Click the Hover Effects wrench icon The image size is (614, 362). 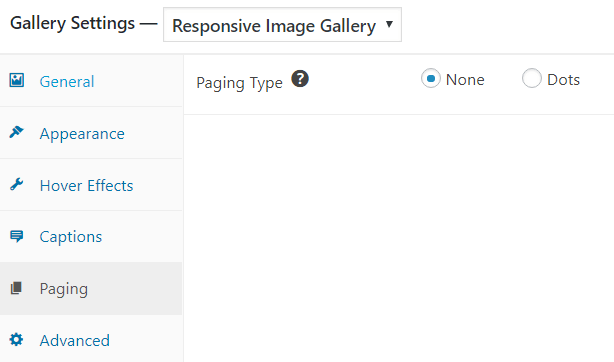click(16, 184)
